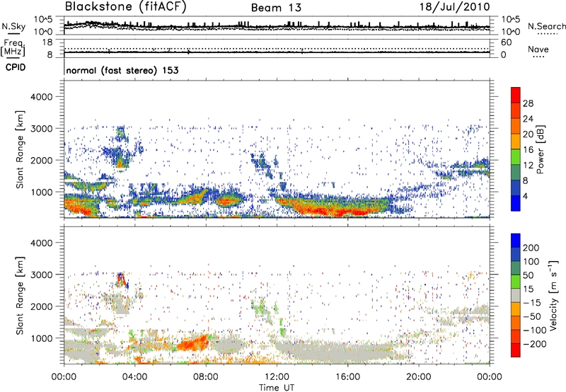Click the '08:00' time tick label
The height and width of the screenshot is (392, 566).
(206, 377)
